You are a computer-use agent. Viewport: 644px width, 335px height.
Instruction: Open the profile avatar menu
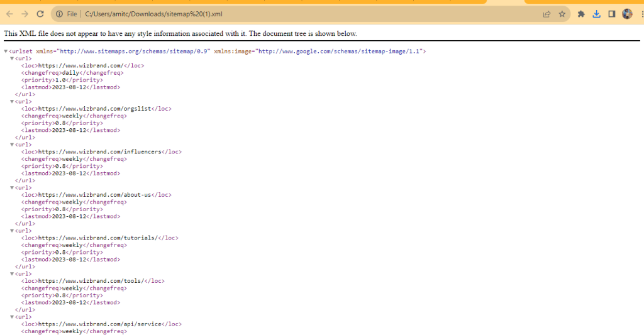[x=627, y=14]
